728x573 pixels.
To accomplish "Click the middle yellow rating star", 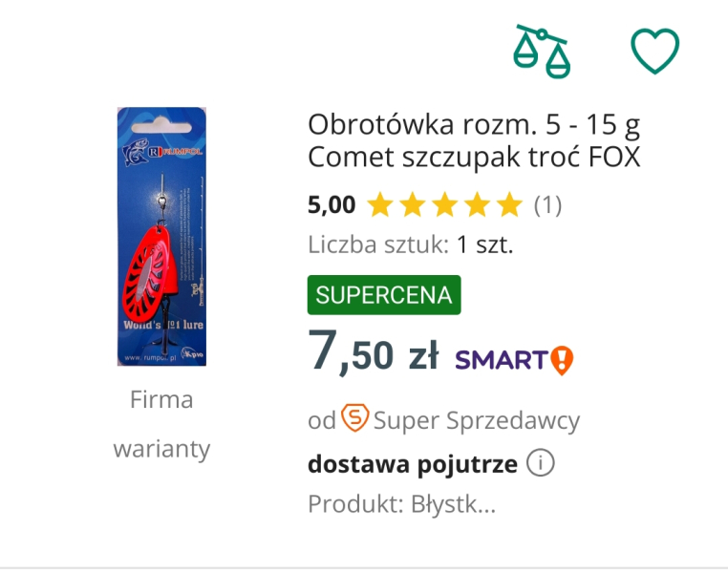I will coord(445,204).
